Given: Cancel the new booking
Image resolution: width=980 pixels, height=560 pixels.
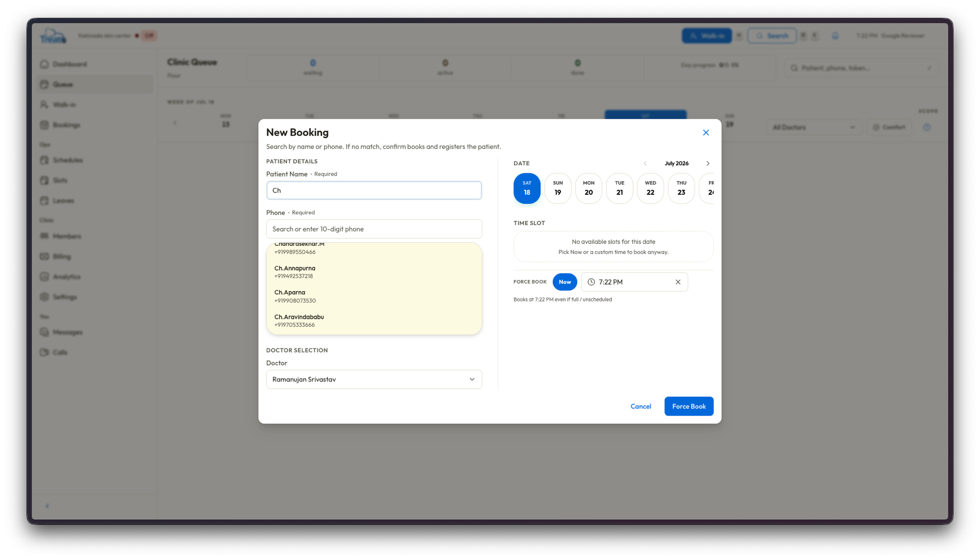Looking at the screenshot, I should click(x=641, y=406).
